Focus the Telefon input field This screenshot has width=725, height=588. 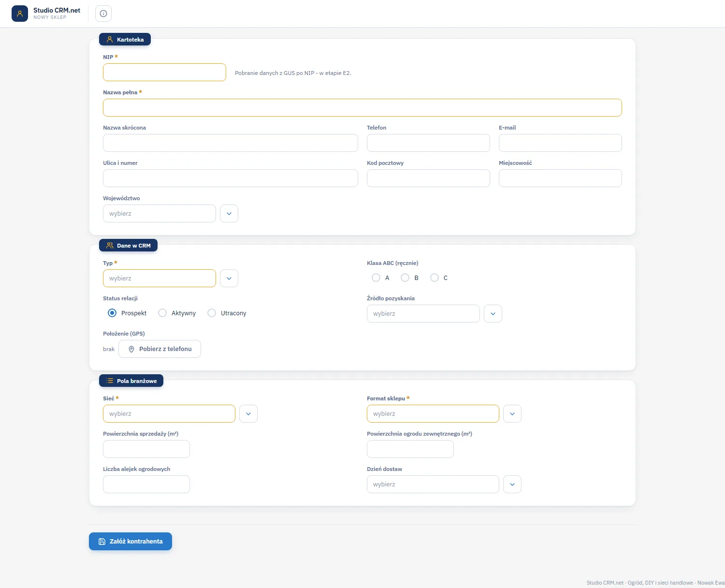click(x=428, y=143)
